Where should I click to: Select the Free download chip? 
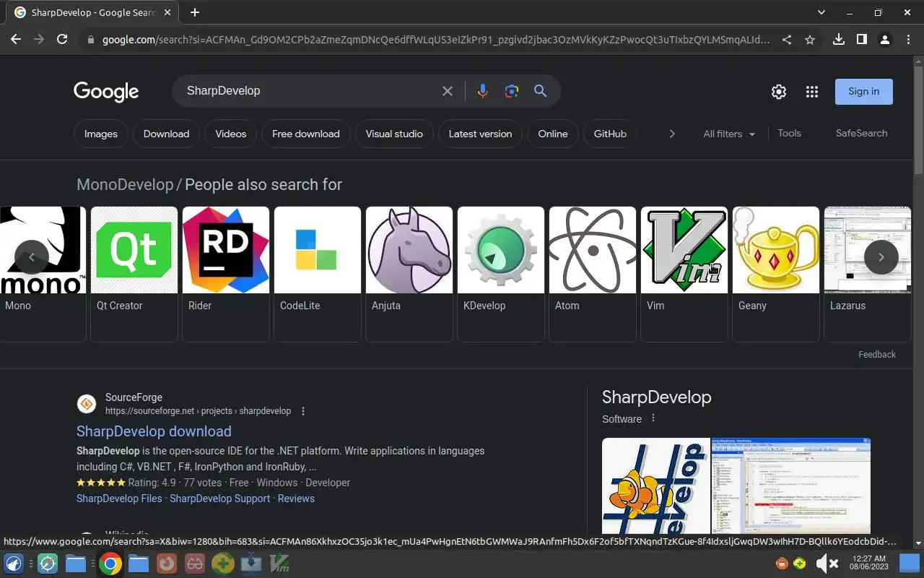click(x=306, y=134)
